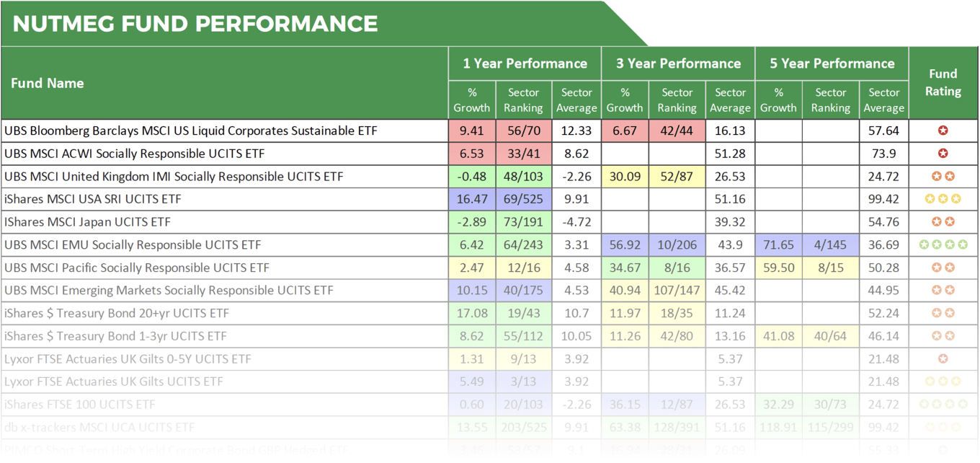This screenshot has height=463, width=980.
Task: Click the blue 56.92 three-year growth cell
Action: point(625,245)
